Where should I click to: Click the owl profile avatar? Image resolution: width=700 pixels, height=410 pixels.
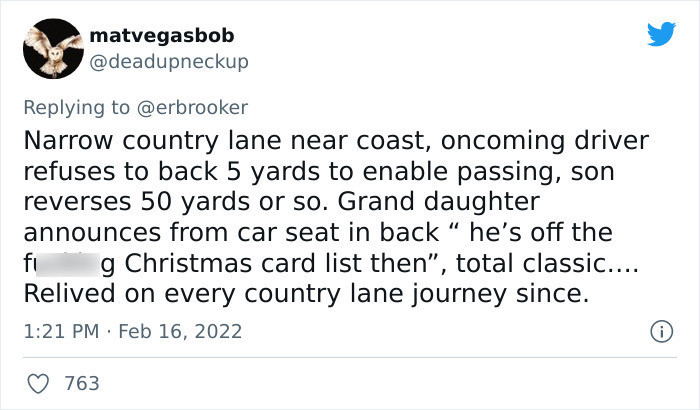52,49
